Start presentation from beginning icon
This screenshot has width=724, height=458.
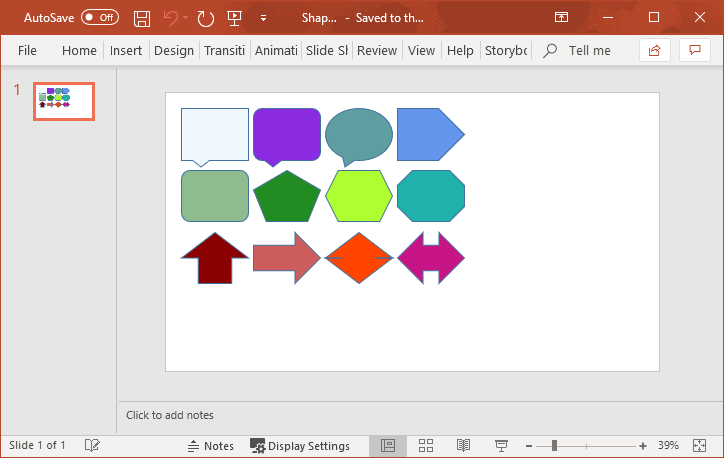click(235, 18)
